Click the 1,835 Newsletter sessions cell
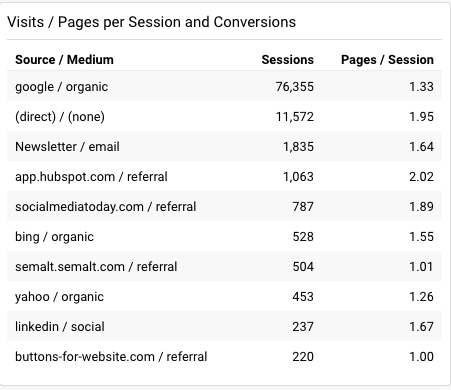Image resolution: width=451 pixels, height=390 pixels. click(x=298, y=147)
